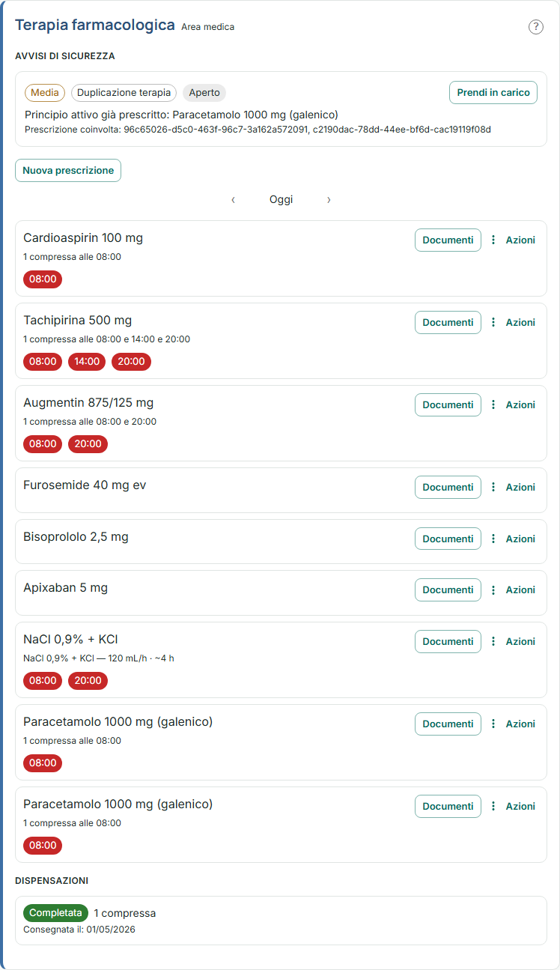Select the 14:00 dose chip of Tachipirina
The image size is (560, 970).
click(87, 361)
